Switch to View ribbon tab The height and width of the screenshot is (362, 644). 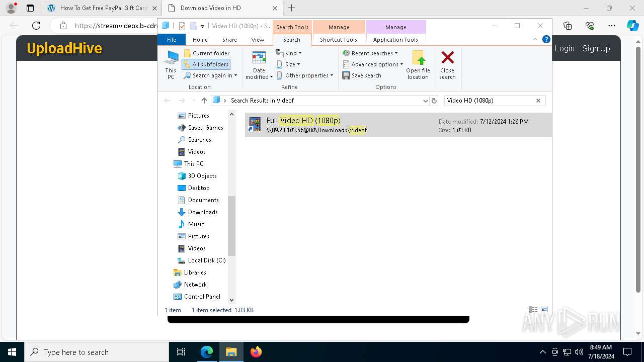click(258, 40)
